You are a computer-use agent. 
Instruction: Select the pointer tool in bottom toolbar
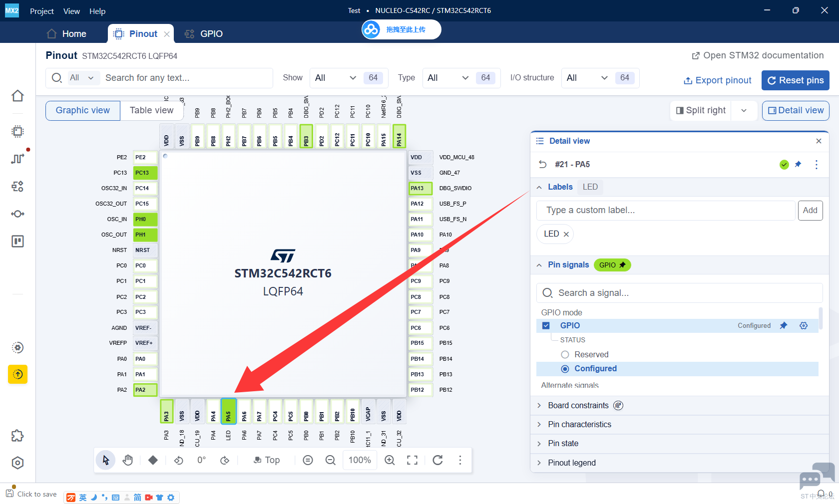(x=105, y=460)
